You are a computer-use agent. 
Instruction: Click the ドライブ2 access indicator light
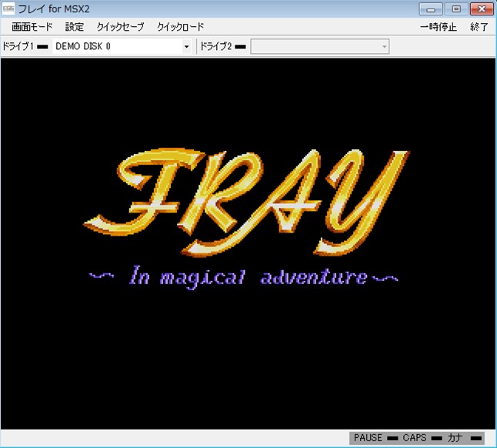[240, 47]
